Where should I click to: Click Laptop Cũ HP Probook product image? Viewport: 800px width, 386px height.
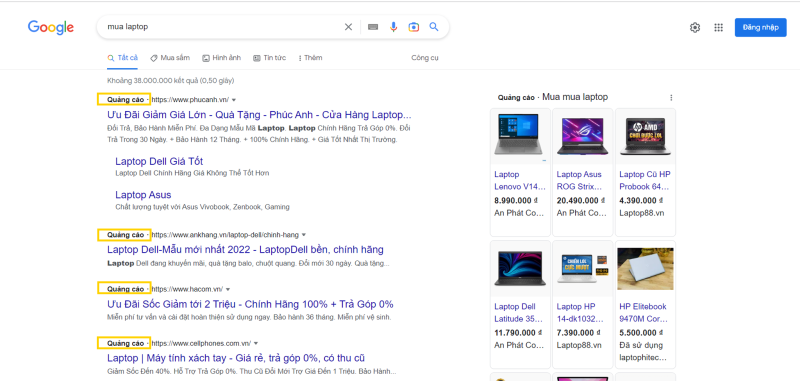(x=645, y=135)
